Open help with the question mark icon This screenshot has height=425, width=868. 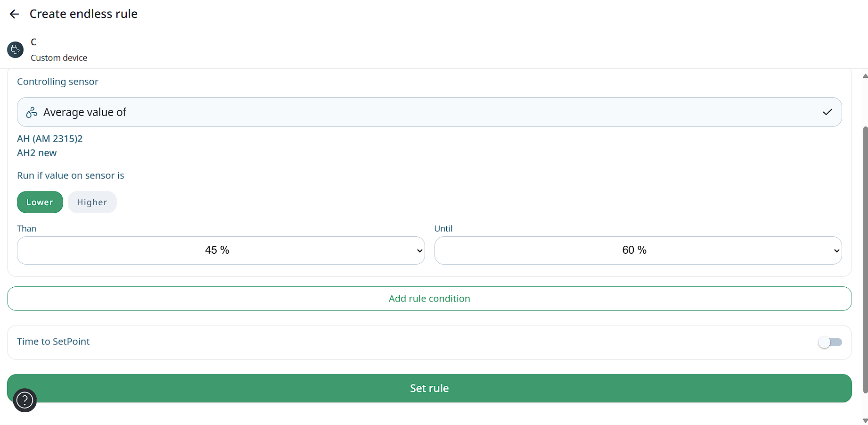coord(25,400)
